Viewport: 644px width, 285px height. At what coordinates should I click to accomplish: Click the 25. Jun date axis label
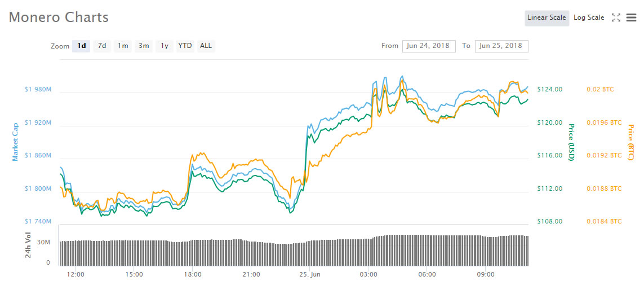pyautogui.click(x=310, y=274)
